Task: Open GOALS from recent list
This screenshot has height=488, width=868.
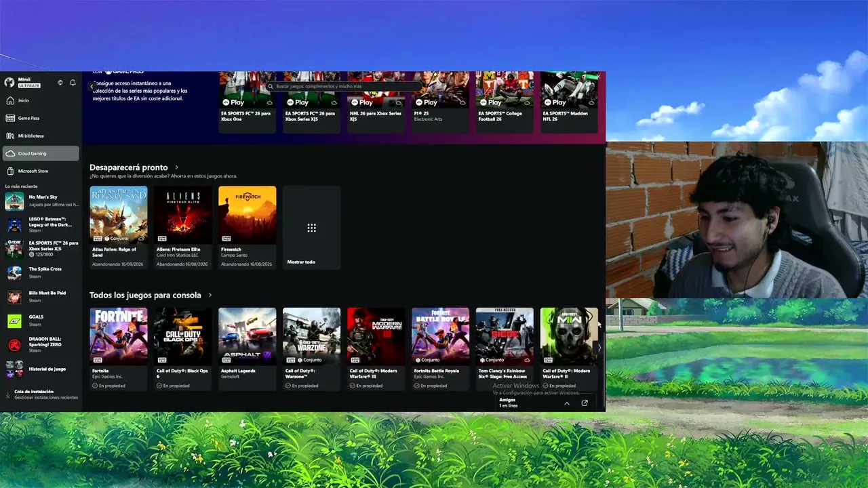Action: [41, 321]
